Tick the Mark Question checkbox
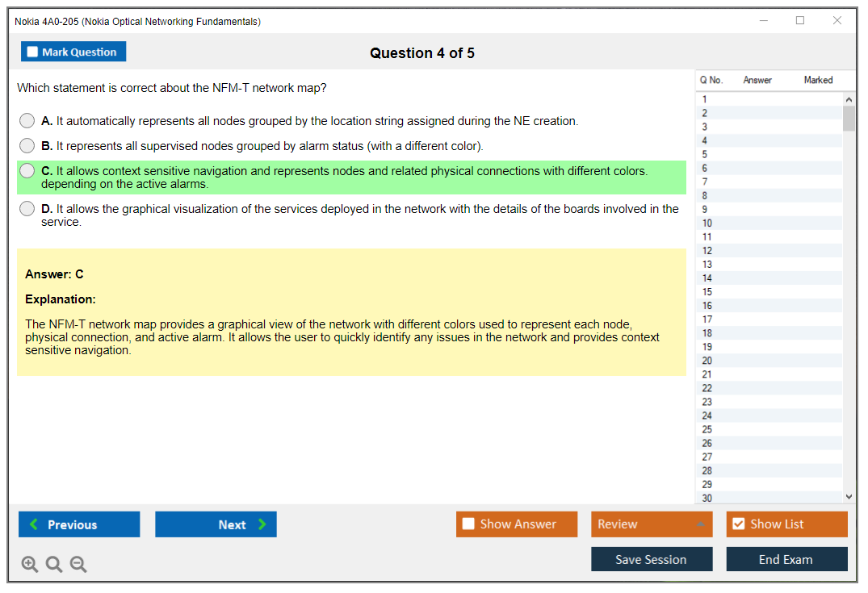Screen dimensions: 868x593 pyautogui.click(x=32, y=52)
